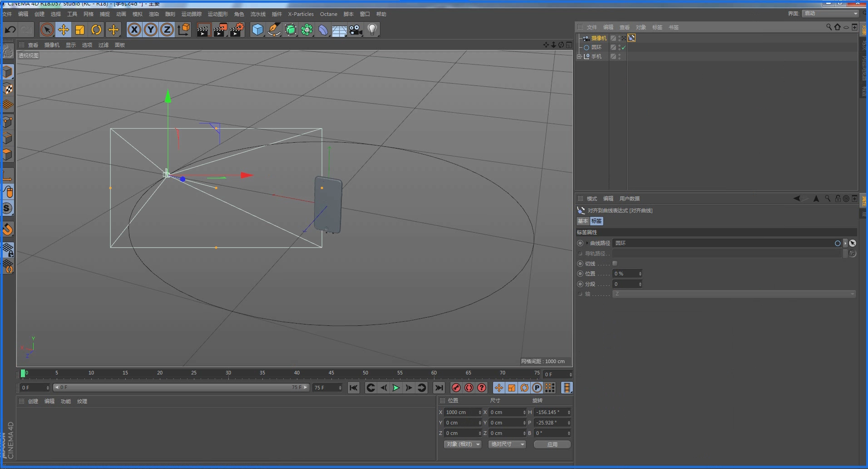
Task: Open the X-Particles menu
Action: tap(301, 14)
